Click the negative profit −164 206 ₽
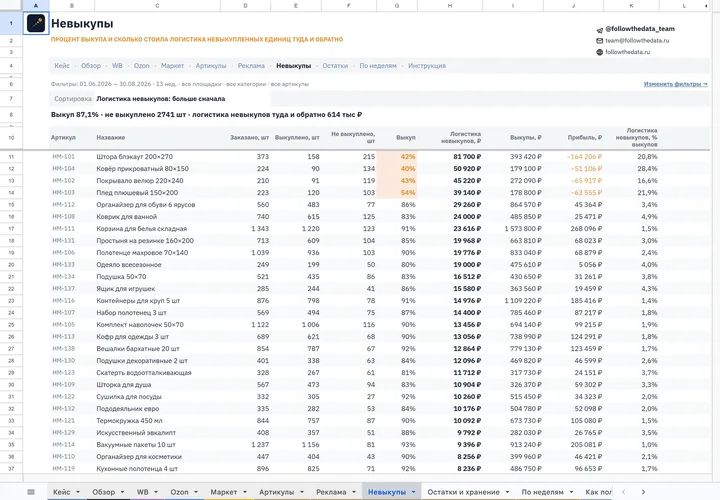 point(584,157)
